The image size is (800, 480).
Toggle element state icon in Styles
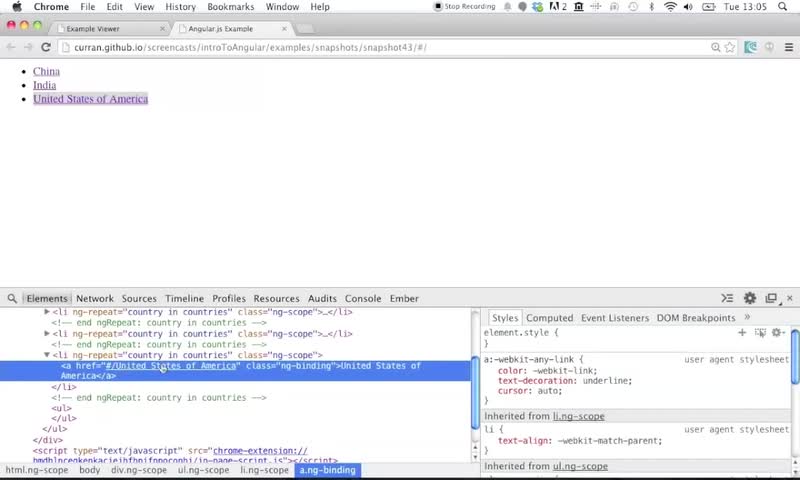point(760,333)
